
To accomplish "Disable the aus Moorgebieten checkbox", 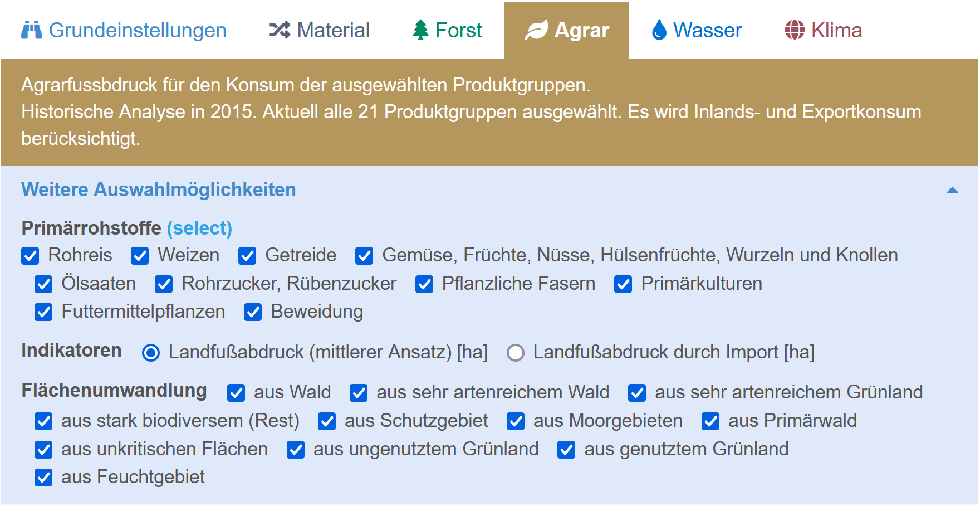I will (516, 421).
